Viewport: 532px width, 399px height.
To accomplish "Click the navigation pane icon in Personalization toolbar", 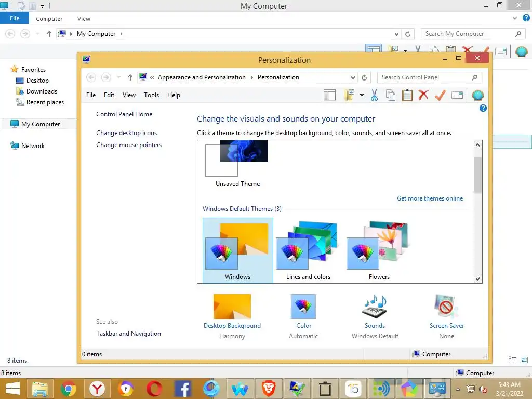I will (x=329, y=96).
